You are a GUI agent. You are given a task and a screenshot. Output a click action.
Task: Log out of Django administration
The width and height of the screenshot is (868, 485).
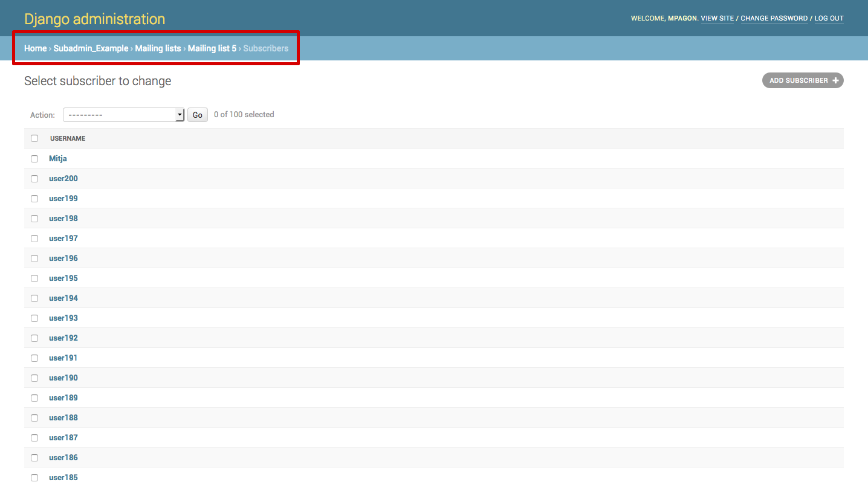pos(829,19)
